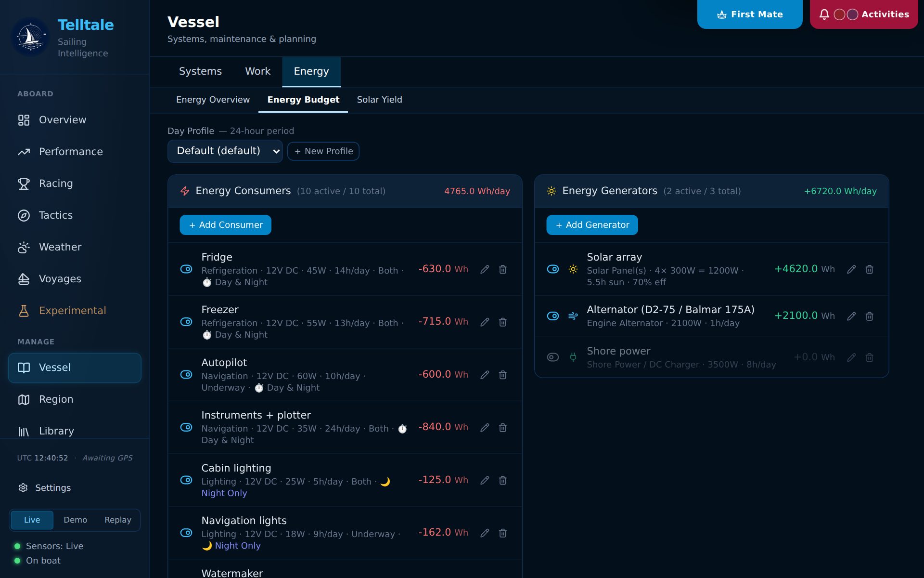This screenshot has width=924, height=578.
Task: Switch to the Systems tab
Action: tap(200, 71)
